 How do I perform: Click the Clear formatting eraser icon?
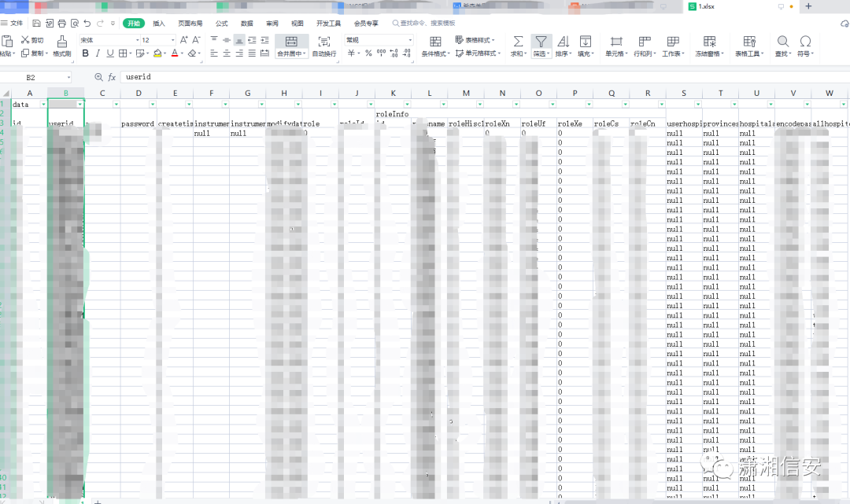[x=192, y=53]
